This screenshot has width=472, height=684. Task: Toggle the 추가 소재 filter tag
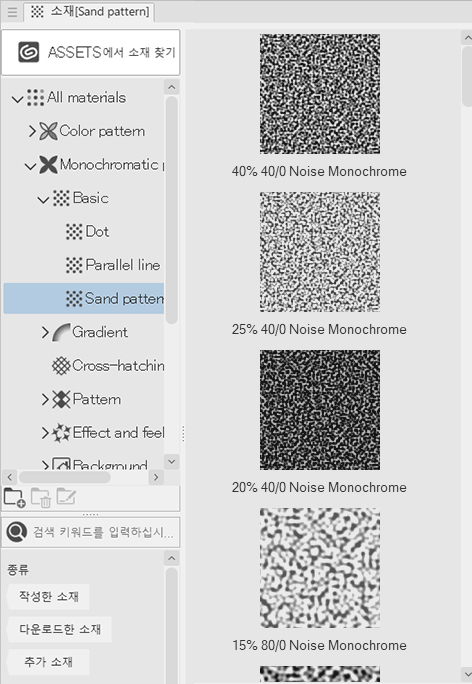tap(48, 662)
